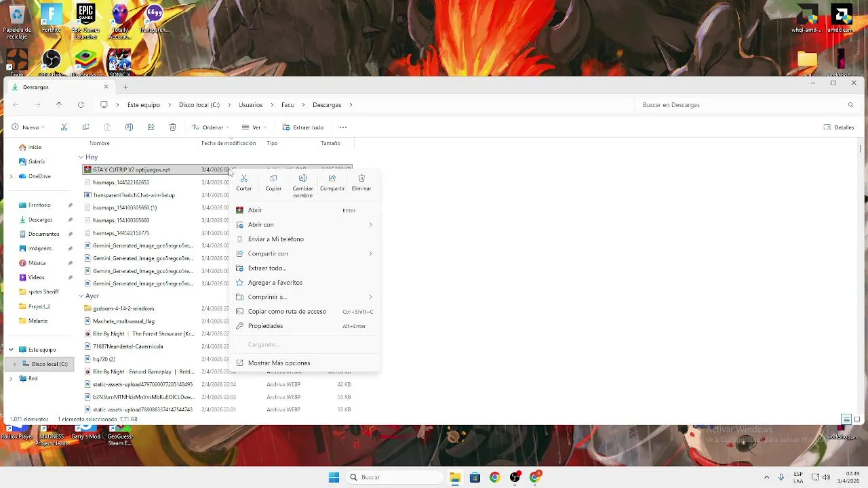Go up one folder level arrow

[x=59, y=105]
